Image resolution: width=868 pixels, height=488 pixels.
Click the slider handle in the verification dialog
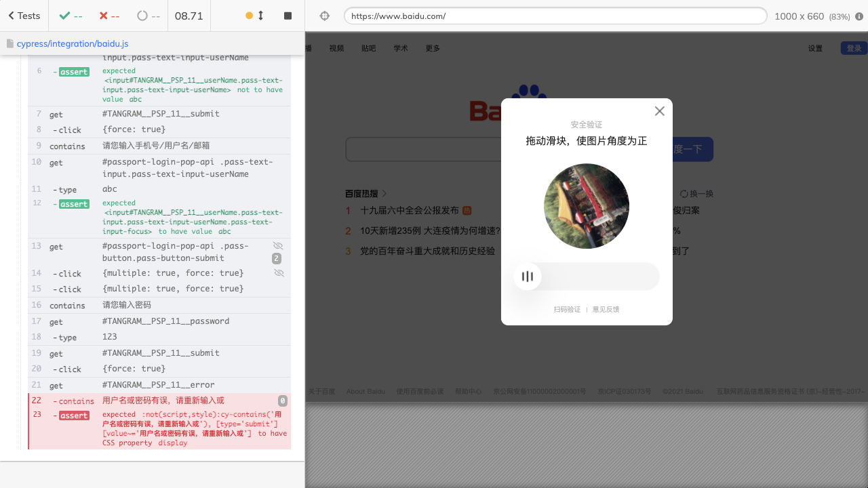coord(528,277)
